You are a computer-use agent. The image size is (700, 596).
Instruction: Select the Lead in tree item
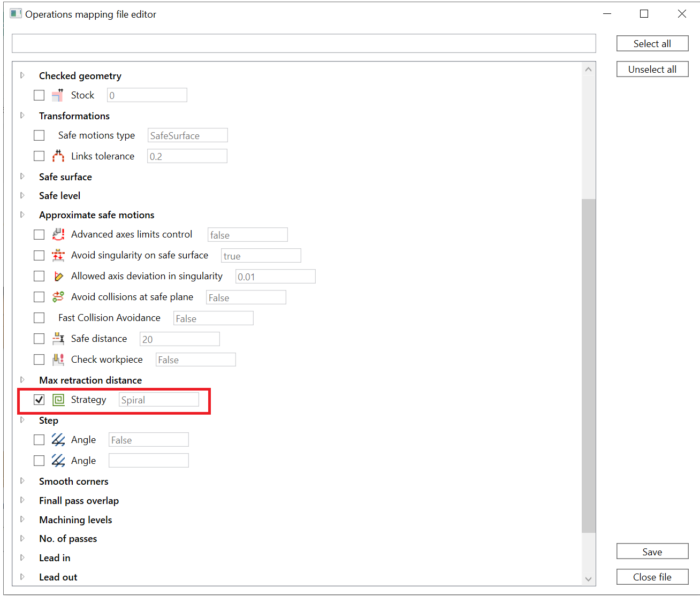(55, 558)
